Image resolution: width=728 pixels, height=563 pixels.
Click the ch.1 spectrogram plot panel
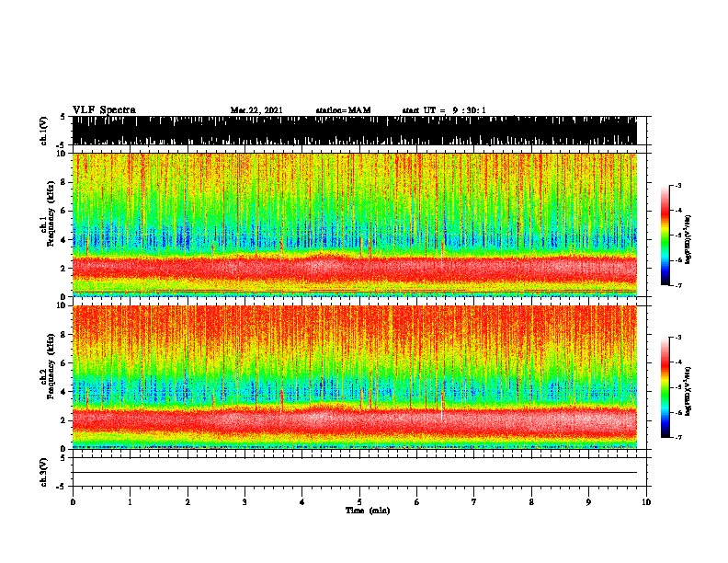point(355,224)
